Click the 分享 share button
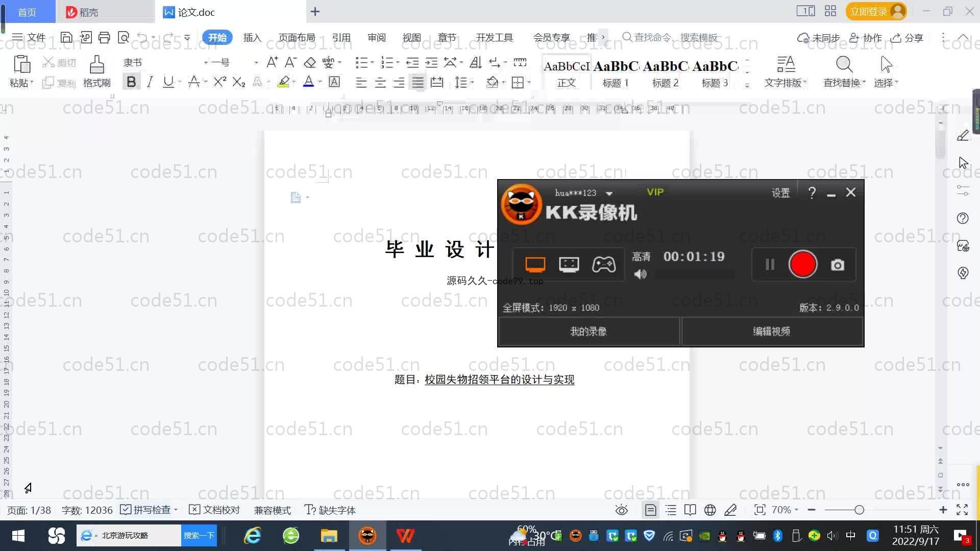980x551 pixels. 908,38
